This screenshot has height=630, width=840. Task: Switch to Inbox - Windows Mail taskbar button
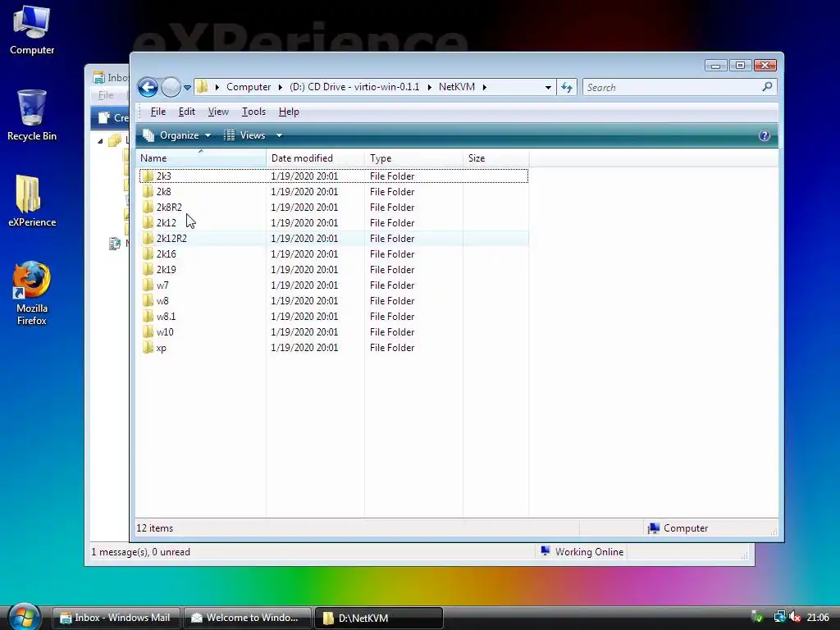click(116, 618)
